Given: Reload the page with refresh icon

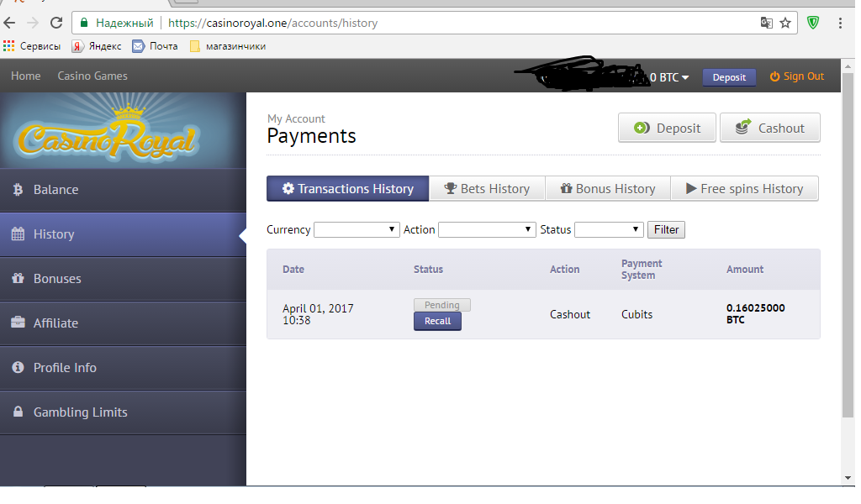Looking at the screenshot, I should [56, 23].
